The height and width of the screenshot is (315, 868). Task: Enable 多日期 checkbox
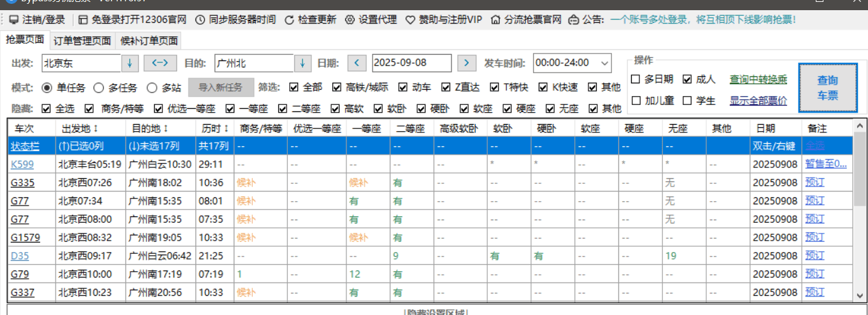click(x=652, y=80)
